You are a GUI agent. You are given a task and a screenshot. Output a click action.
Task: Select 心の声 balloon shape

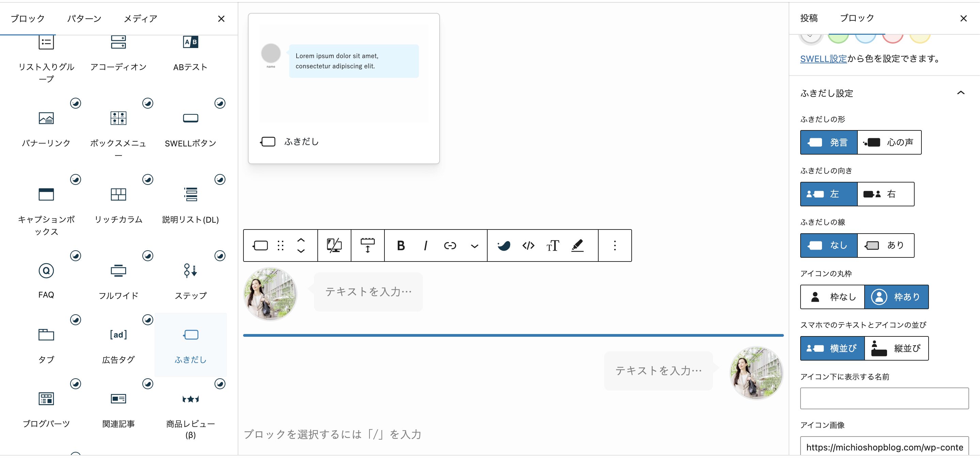coord(889,142)
